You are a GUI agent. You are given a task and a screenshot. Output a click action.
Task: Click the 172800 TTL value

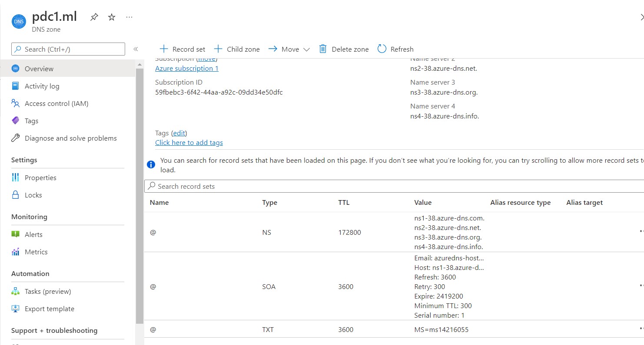pyautogui.click(x=349, y=232)
